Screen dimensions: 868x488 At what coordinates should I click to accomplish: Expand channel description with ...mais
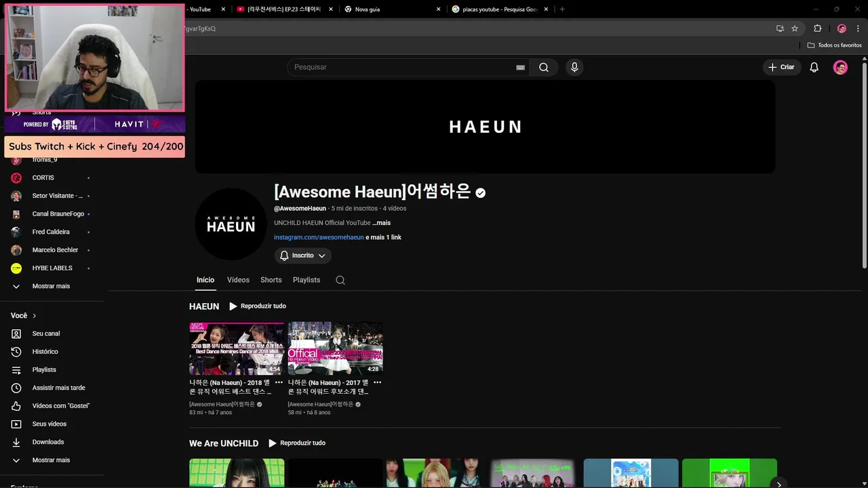click(x=382, y=223)
